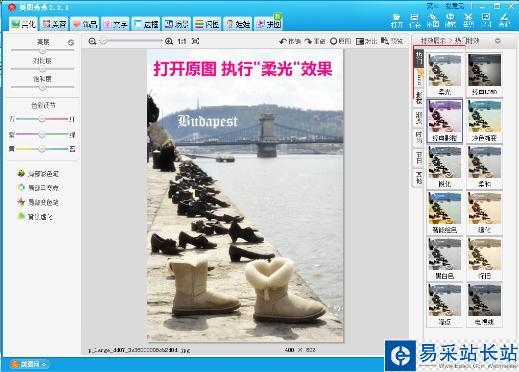Select the 背景虚化 background blur tool
519x372 pixels.
click(x=35, y=217)
